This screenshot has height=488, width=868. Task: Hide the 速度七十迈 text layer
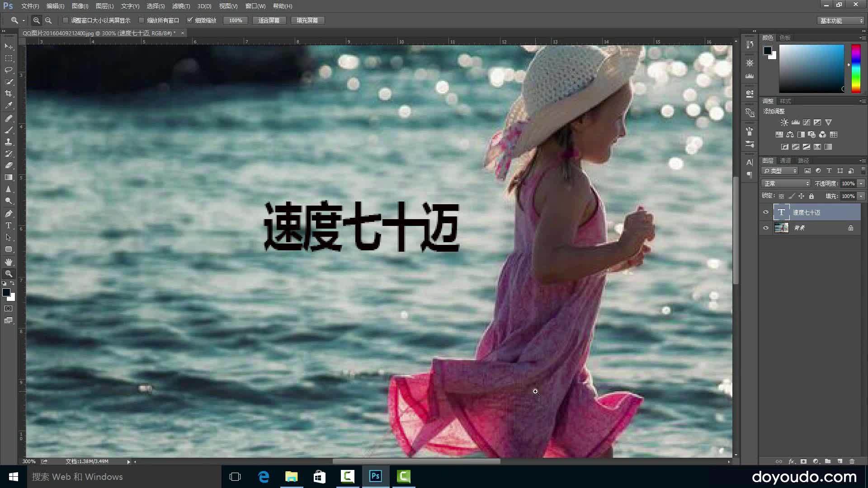tap(766, 212)
